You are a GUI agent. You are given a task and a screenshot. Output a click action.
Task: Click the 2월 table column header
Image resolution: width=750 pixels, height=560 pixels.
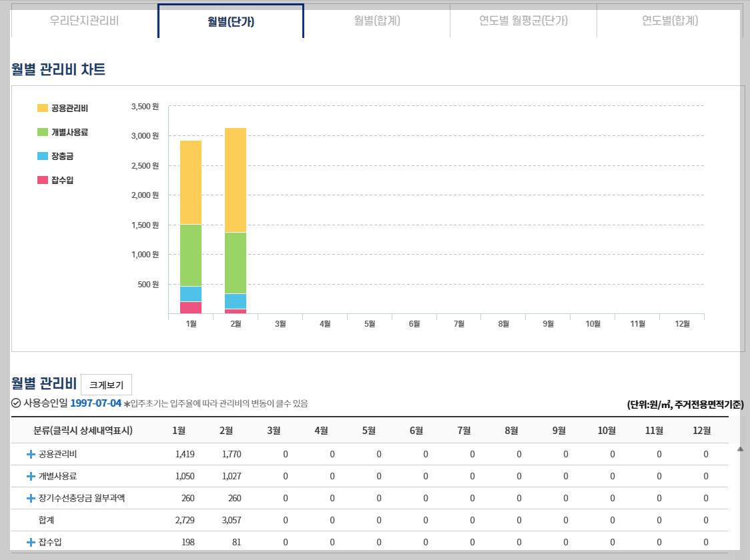click(x=226, y=431)
